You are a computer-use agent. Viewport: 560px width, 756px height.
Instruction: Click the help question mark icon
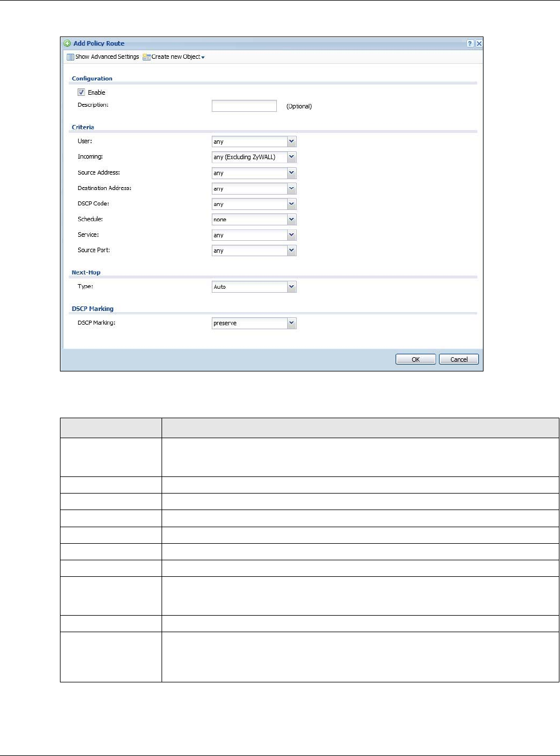click(x=470, y=43)
